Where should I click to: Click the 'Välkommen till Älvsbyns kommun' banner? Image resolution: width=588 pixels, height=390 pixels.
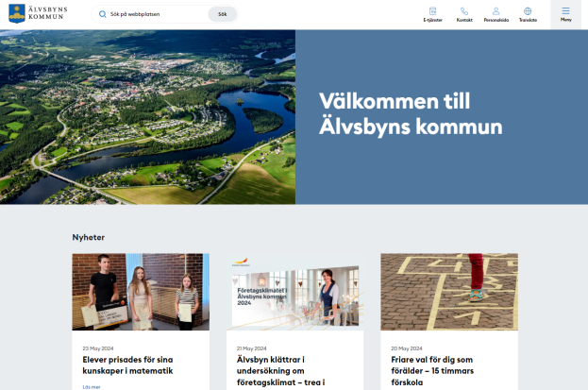pyautogui.click(x=411, y=115)
